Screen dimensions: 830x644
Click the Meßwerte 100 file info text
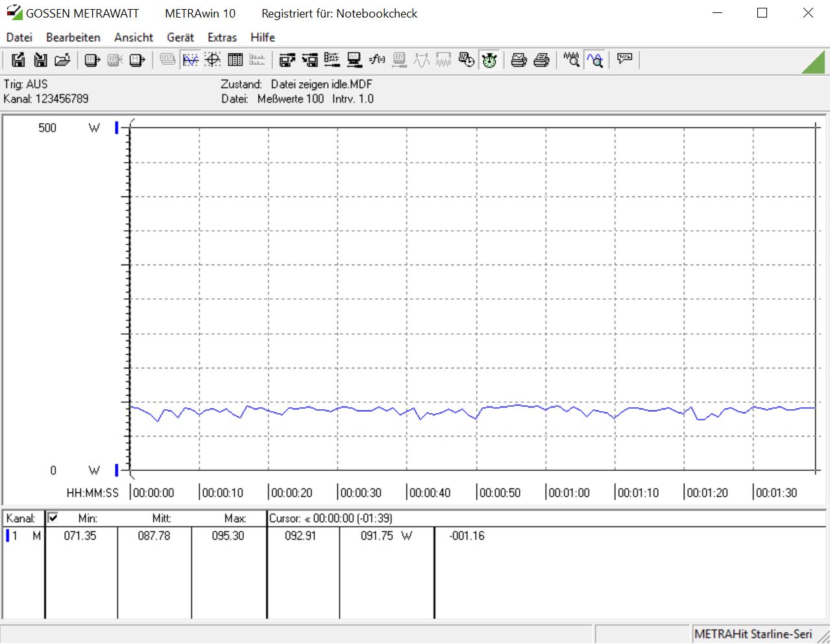click(290, 99)
